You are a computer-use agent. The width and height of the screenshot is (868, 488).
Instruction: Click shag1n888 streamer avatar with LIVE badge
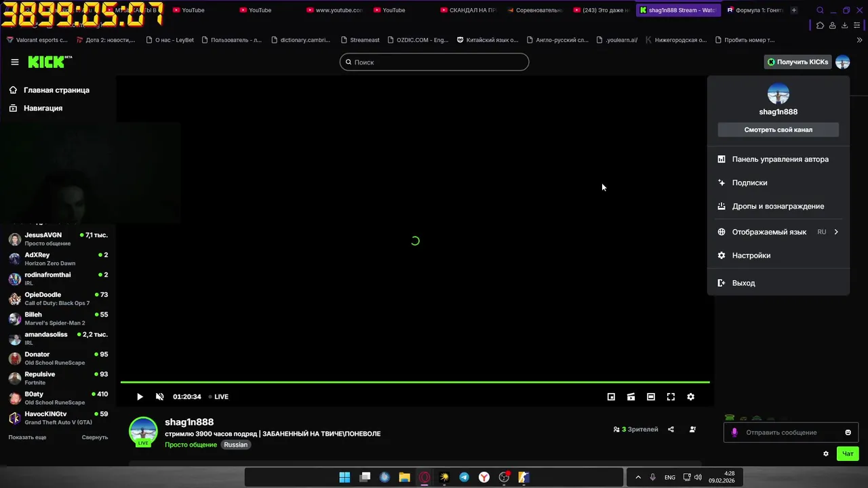pos(143,432)
